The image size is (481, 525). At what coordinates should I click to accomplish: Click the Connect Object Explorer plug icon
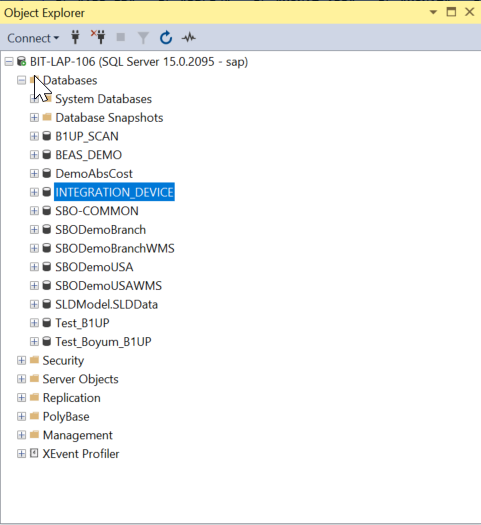pyautogui.click(x=75, y=37)
